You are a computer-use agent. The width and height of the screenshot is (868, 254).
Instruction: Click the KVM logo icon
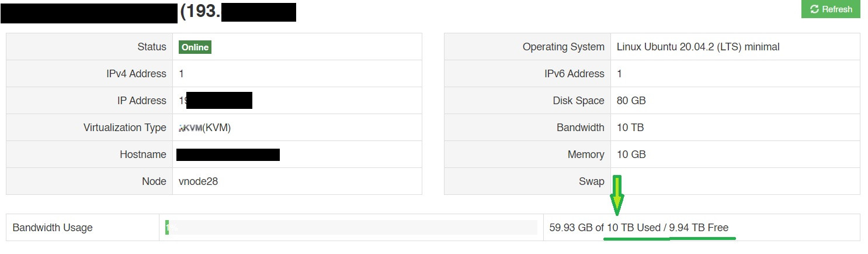coord(190,128)
